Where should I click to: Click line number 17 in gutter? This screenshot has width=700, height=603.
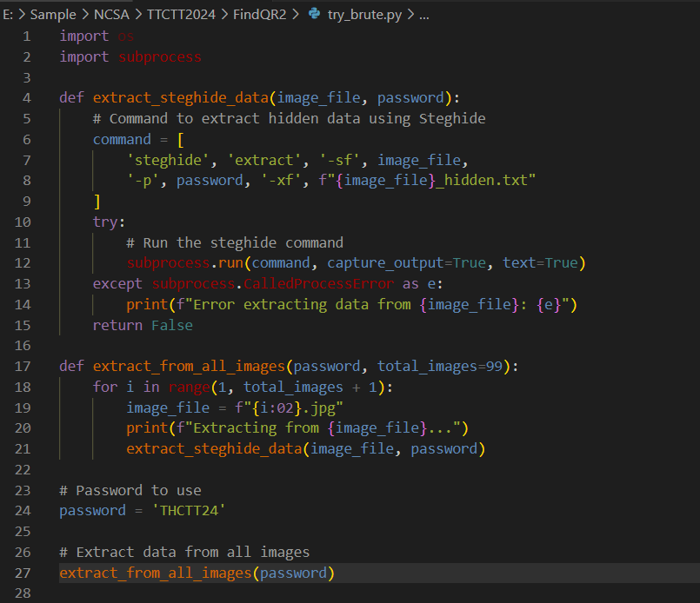[x=23, y=367]
